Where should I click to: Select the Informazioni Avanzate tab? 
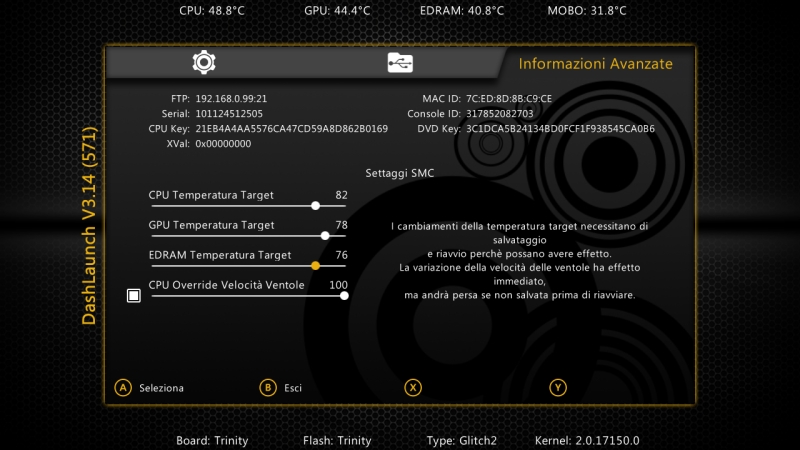595,64
